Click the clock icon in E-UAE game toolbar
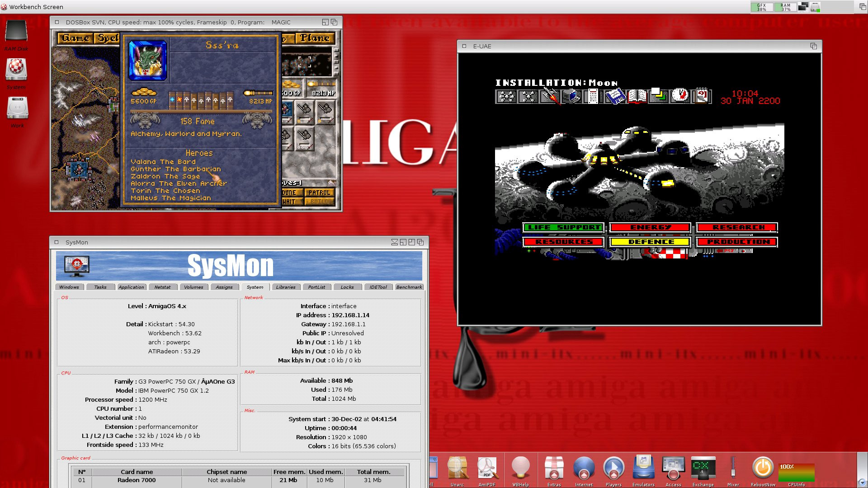This screenshot has height=488, width=868. click(x=679, y=95)
